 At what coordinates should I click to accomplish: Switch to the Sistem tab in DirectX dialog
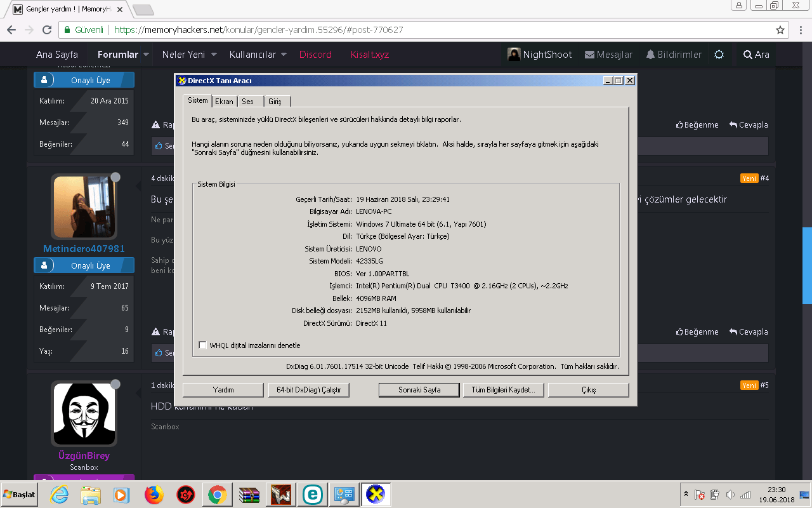[x=197, y=100]
